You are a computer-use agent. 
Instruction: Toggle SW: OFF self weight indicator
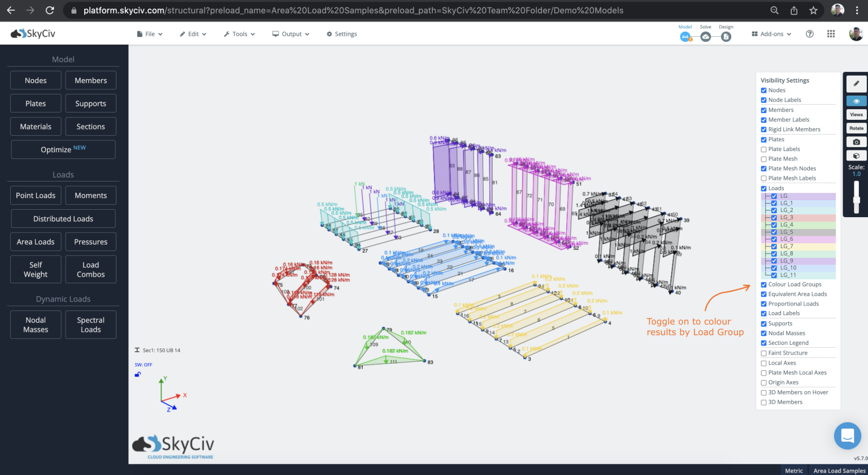point(143,365)
